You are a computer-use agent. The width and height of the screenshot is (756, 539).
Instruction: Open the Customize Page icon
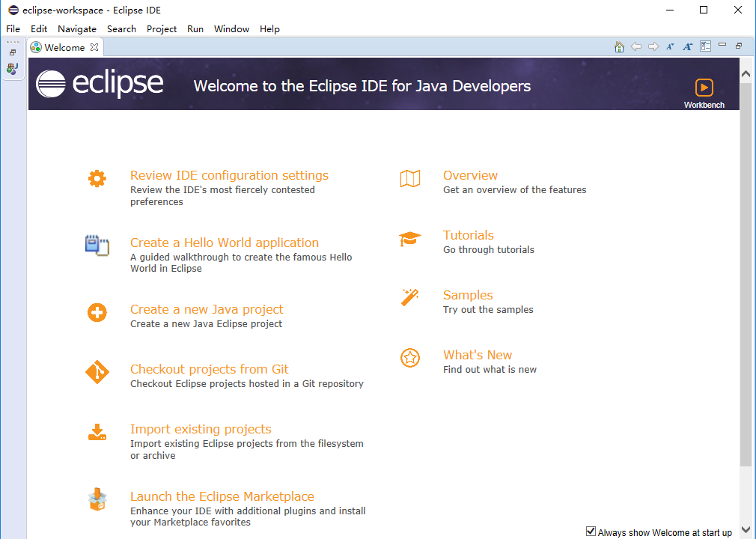(704, 46)
